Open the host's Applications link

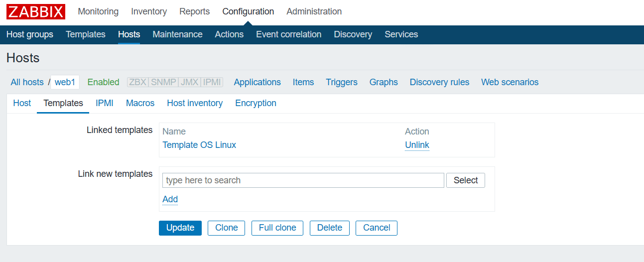[x=258, y=82]
